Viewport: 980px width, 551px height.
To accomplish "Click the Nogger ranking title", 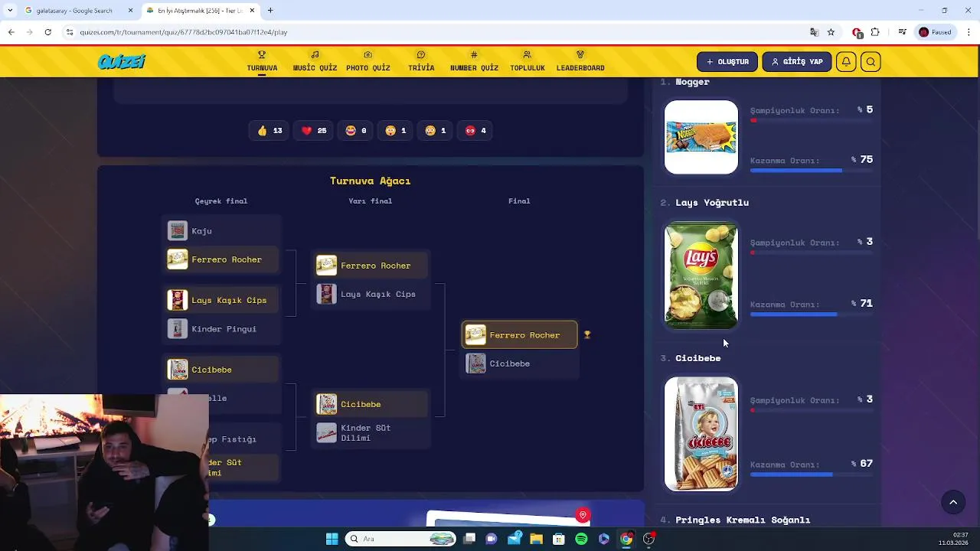I will (x=692, y=82).
